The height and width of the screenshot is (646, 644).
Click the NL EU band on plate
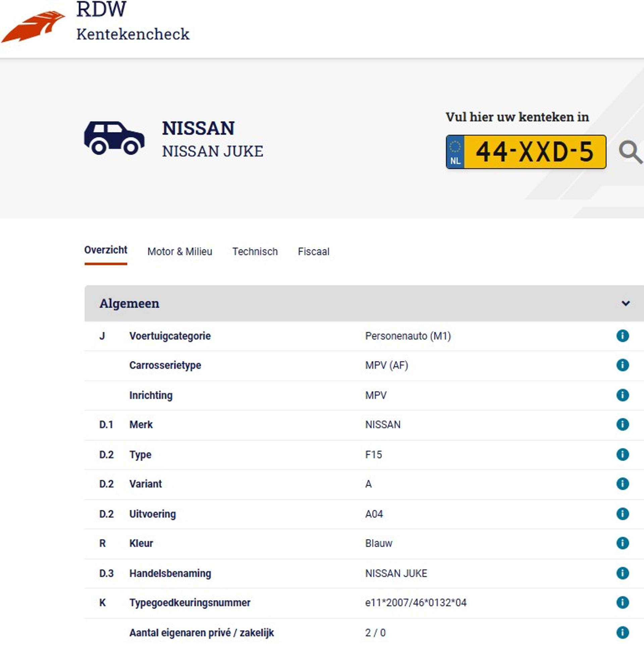[x=455, y=152]
